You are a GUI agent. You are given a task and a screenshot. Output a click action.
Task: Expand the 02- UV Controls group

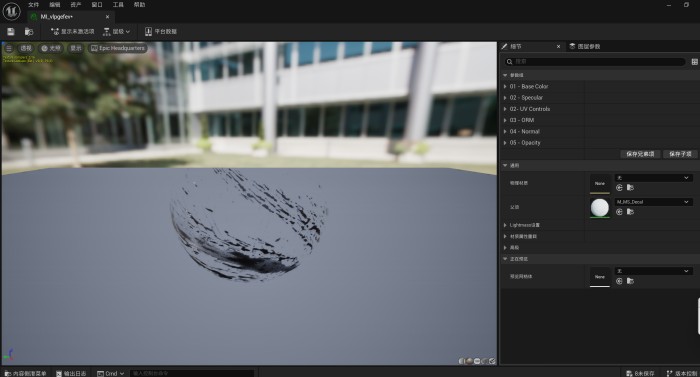click(x=505, y=109)
